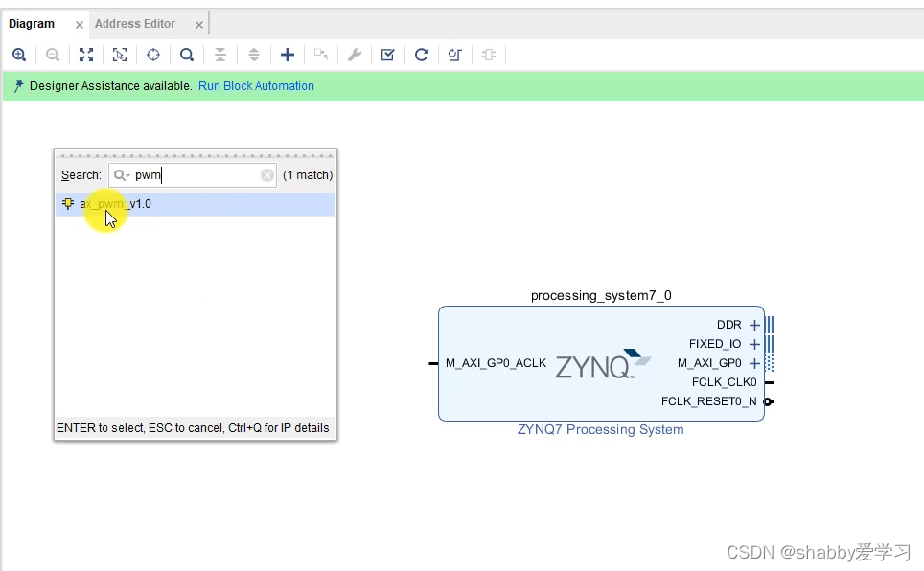
Task: Click the Add IP plus icon
Action: pos(288,55)
